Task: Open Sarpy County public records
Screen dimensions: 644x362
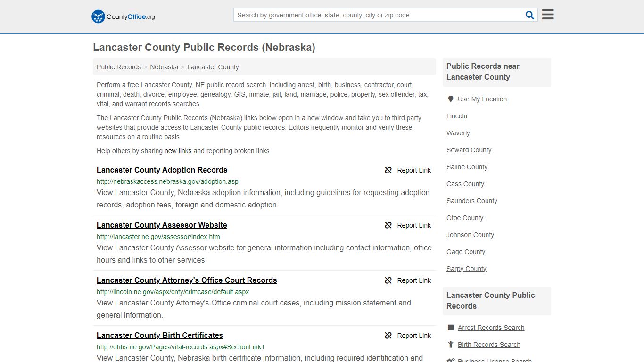Action: pos(466,269)
